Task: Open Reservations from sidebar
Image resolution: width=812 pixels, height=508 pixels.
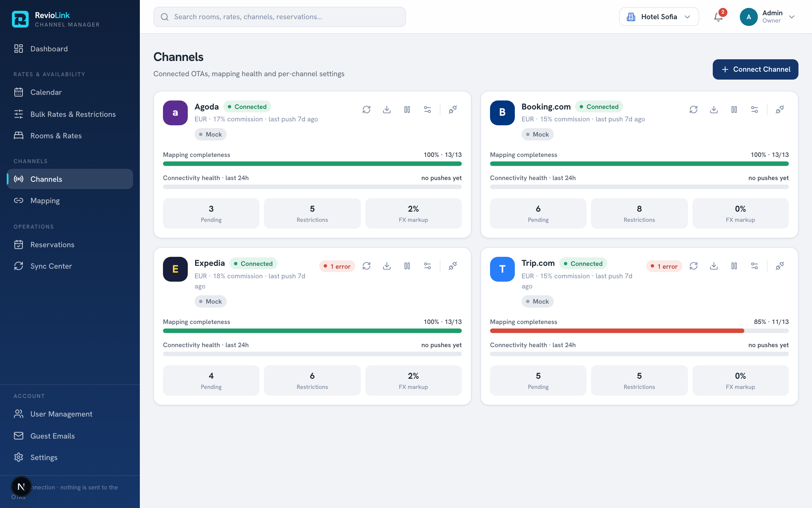Action: 70,245
